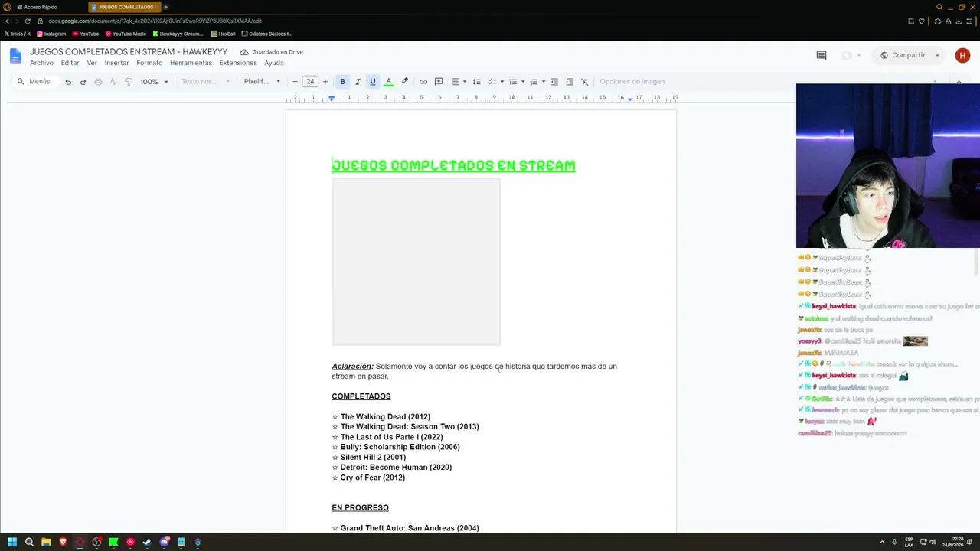Open the zoom 100% dropdown
Screen dimensions: 980x551
click(x=154, y=82)
